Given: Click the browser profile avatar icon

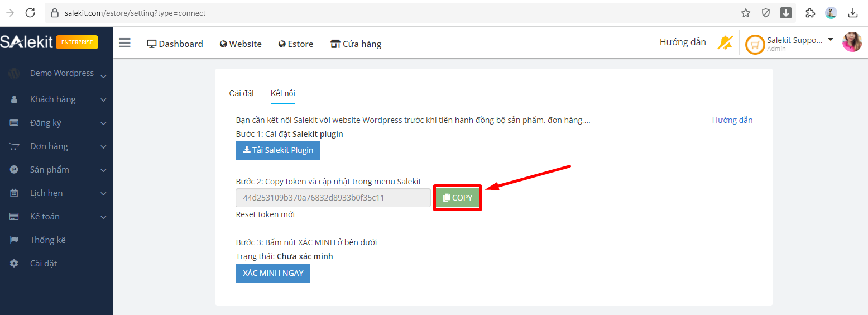Looking at the screenshot, I should tap(831, 13).
